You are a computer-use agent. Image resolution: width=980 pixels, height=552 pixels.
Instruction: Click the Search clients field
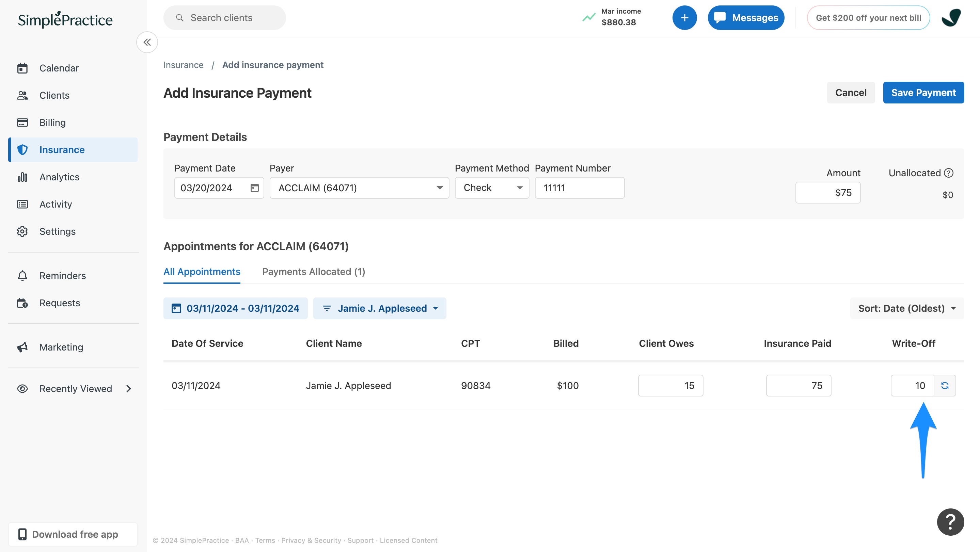tap(224, 18)
